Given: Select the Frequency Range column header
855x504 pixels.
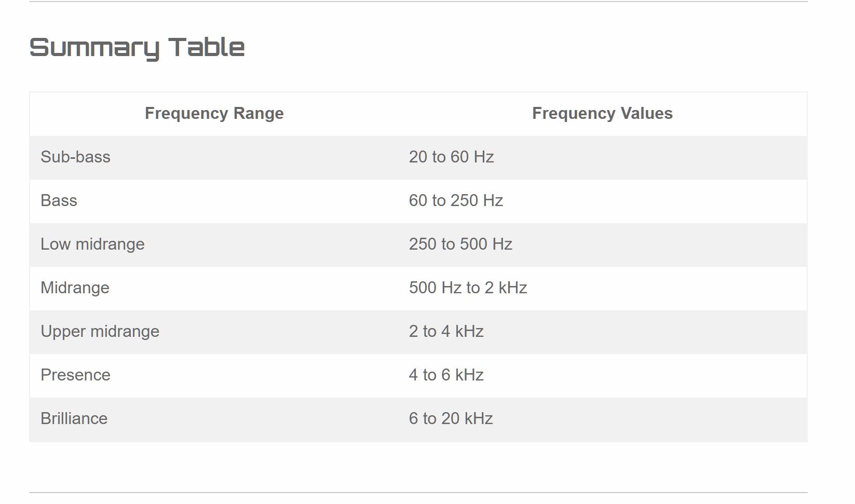Looking at the screenshot, I should pos(214,113).
